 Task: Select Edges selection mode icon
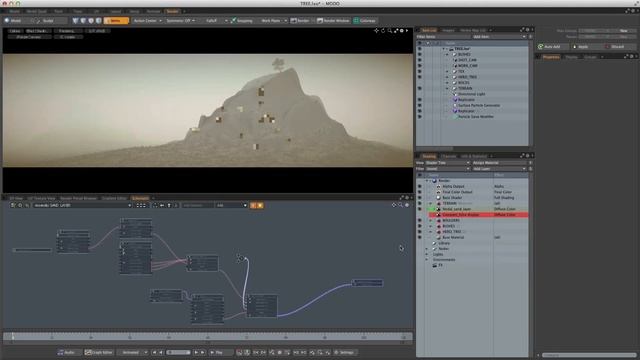(83, 20)
